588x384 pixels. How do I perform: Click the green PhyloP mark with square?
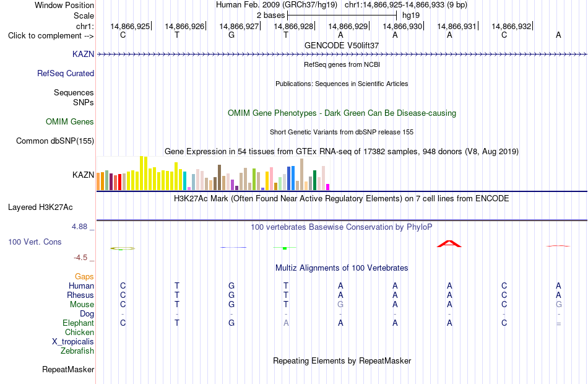[x=285, y=248]
